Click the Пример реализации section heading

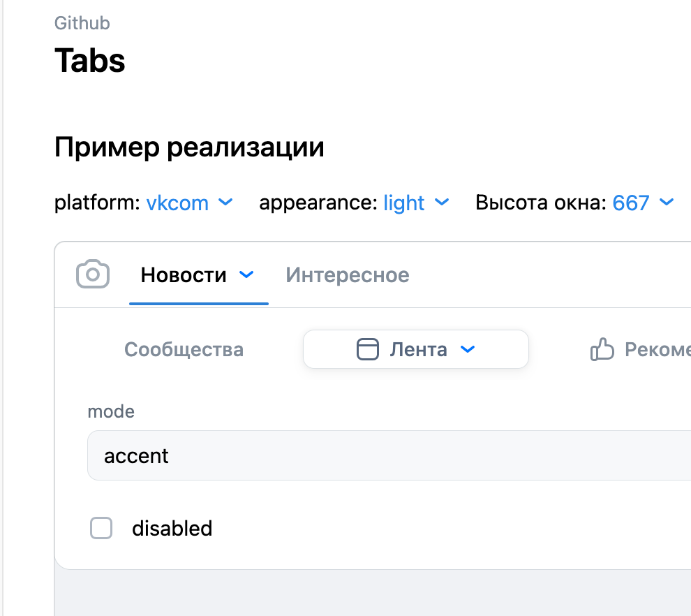tap(189, 147)
